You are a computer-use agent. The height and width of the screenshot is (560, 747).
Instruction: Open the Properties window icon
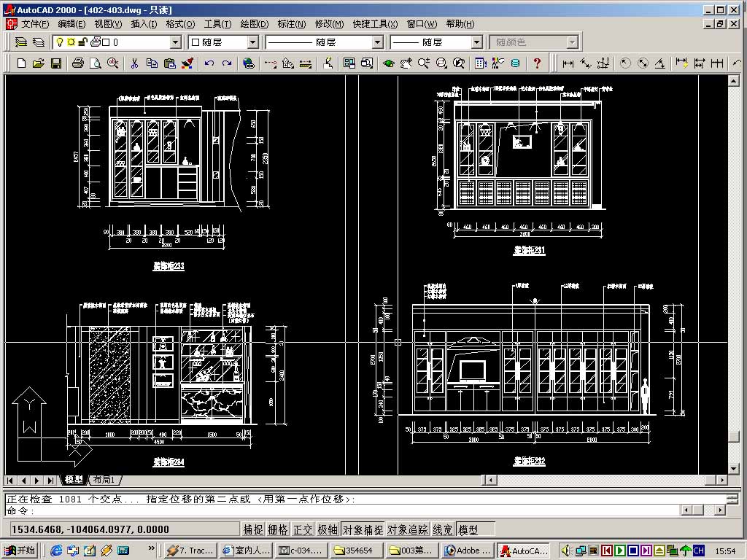tap(480, 63)
